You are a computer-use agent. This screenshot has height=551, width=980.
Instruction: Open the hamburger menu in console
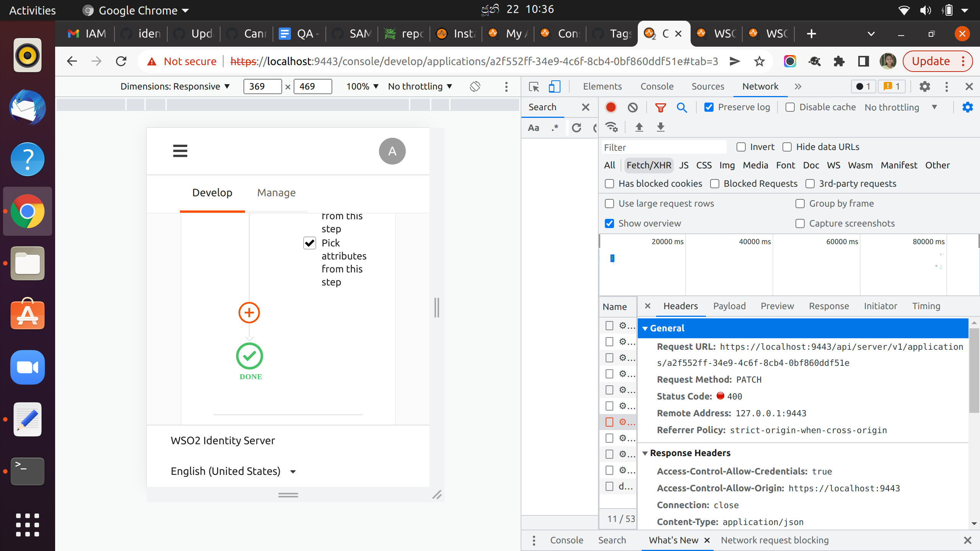click(x=180, y=151)
